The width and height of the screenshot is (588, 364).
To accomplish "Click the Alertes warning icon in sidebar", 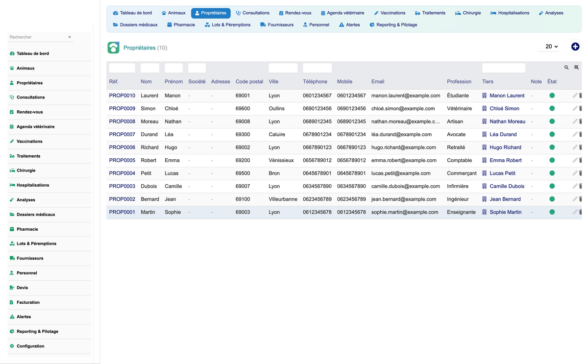I will click(12, 317).
